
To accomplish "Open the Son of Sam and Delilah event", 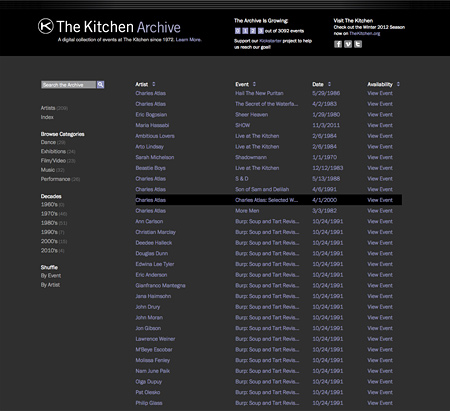I will 262,189.
